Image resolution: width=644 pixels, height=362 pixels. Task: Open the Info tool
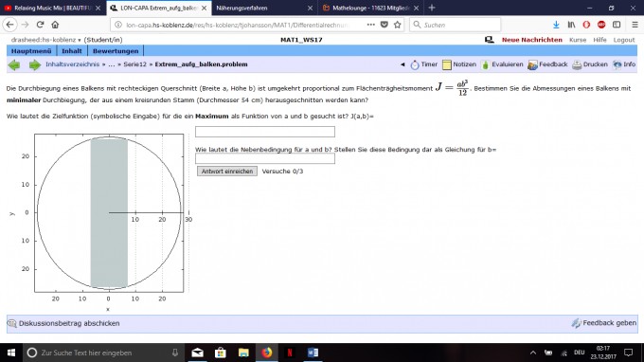(624, 64)
